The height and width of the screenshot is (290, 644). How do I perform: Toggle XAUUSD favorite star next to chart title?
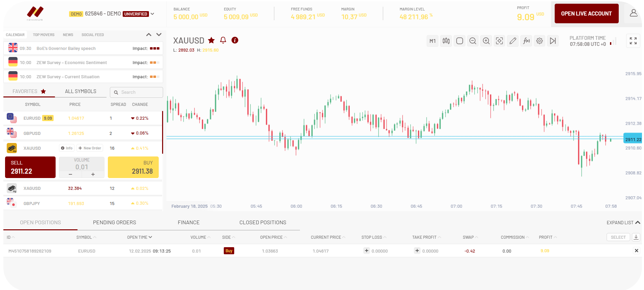[211, 40]
